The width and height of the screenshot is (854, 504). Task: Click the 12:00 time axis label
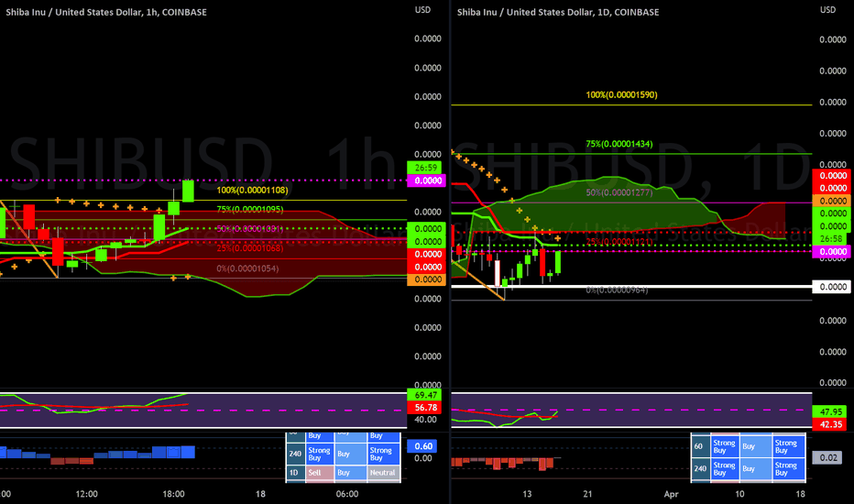coord(87,494)
